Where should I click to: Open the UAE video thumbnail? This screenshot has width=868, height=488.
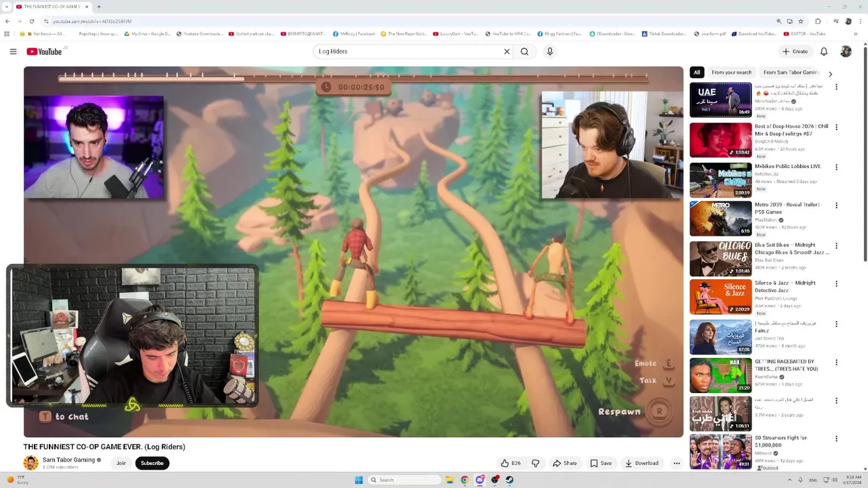(720, 99)
